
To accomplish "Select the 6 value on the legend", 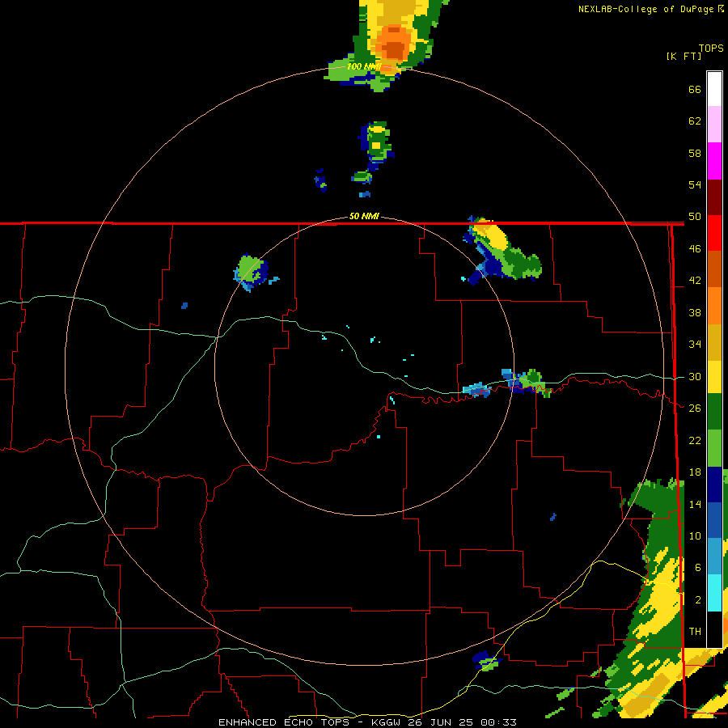I will click(x=698, y=568).
